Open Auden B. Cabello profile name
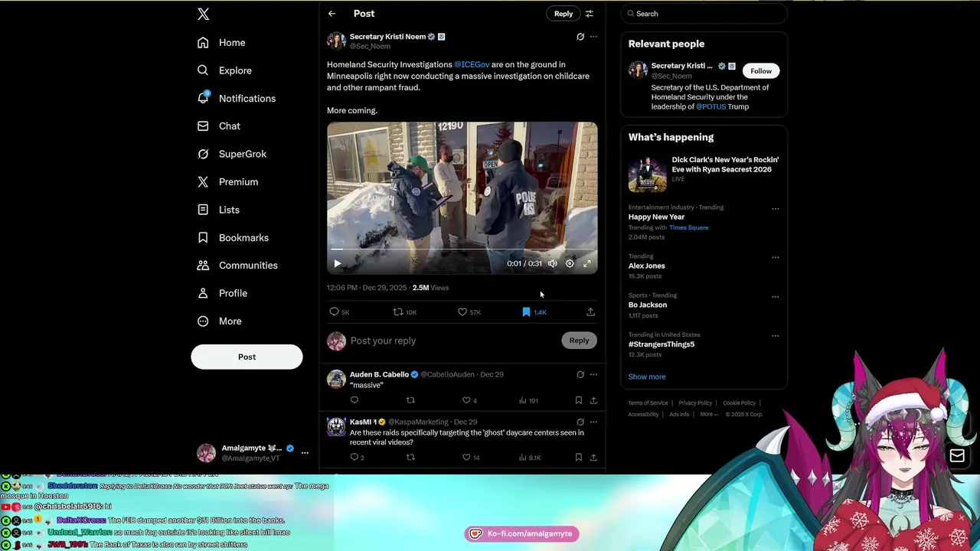The width and height of the screenshot is (980, 551). tap(379, 375)
